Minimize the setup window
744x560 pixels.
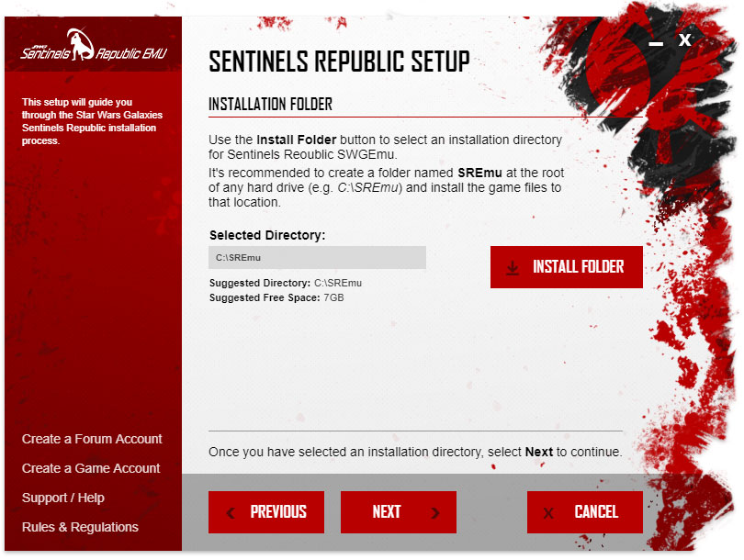point(656,42)
